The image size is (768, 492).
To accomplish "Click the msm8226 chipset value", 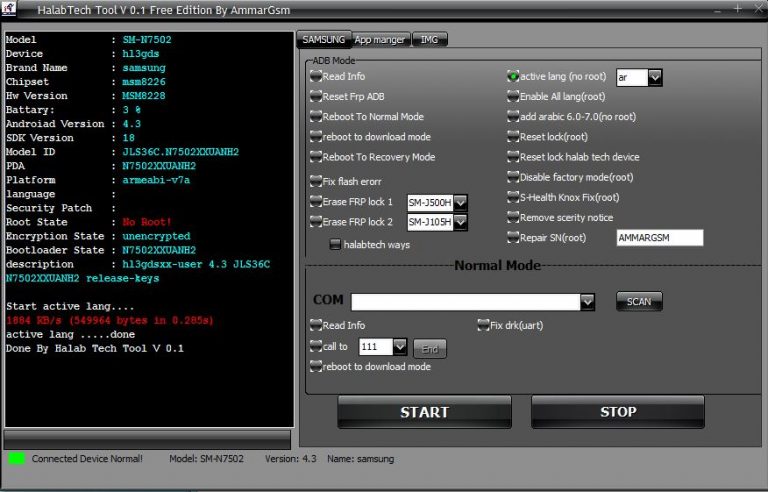I will point(144,82).
